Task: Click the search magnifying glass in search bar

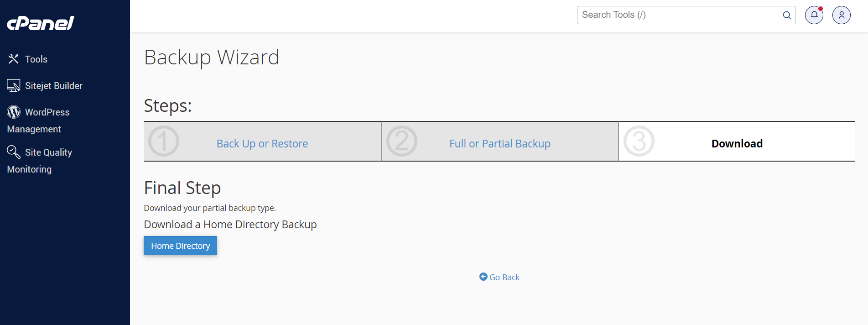Action: coord(786,15)
